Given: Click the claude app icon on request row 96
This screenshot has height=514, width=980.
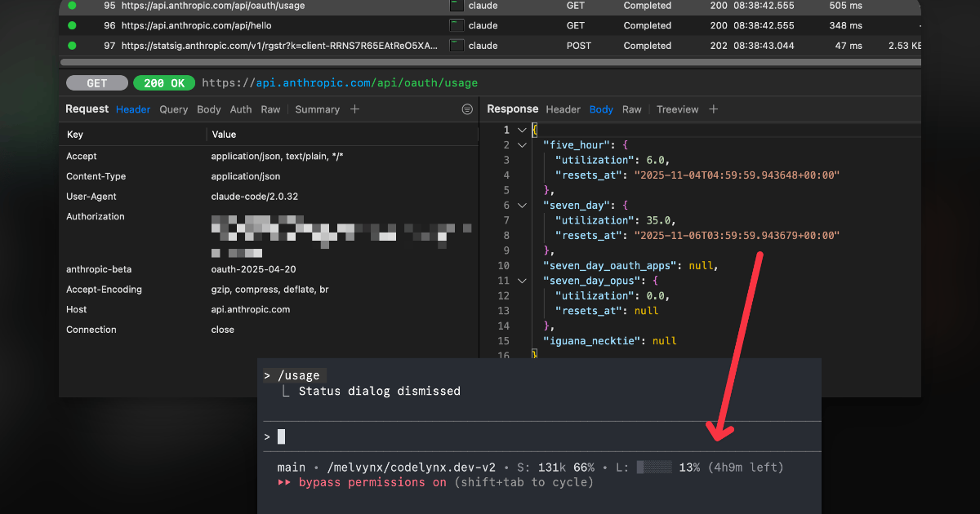Looking at the screenshot, I should tap(457, 25).
